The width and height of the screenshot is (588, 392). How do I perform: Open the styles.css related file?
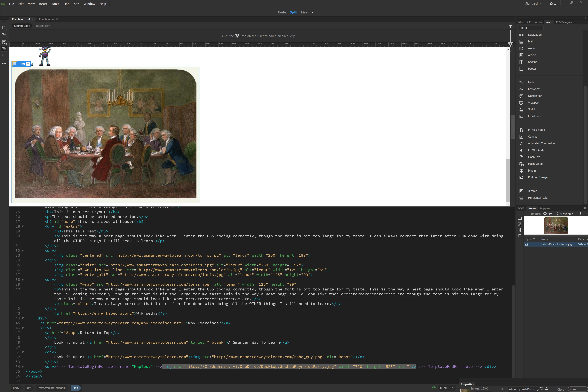tap(43, 26)
